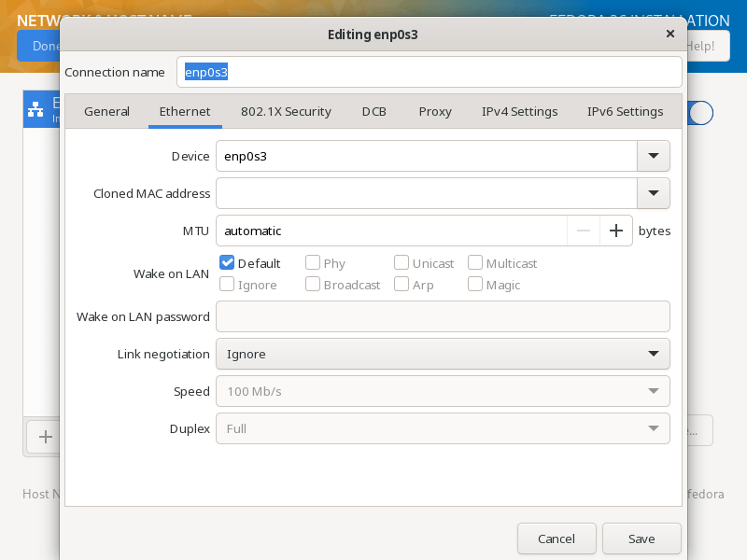Select the General tab
The height and width of the screenshot is (560, 747).
click(106, 111)
